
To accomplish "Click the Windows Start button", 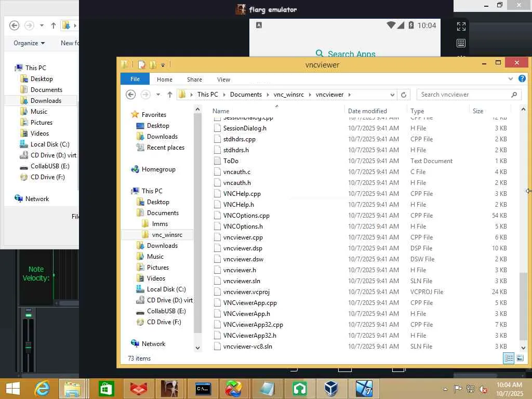I will (x=13, y=389).
